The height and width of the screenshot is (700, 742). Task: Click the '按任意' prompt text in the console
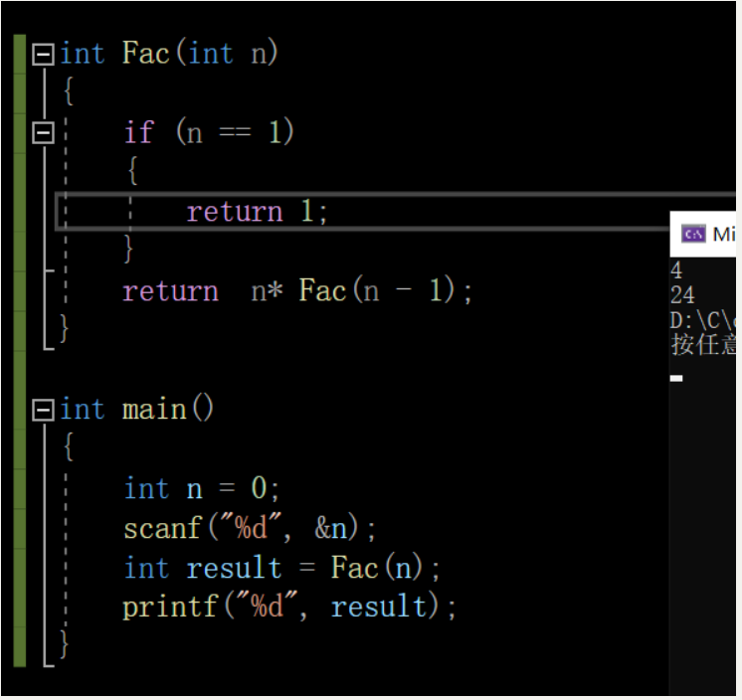pyautogui.click(x=703, y=344)
